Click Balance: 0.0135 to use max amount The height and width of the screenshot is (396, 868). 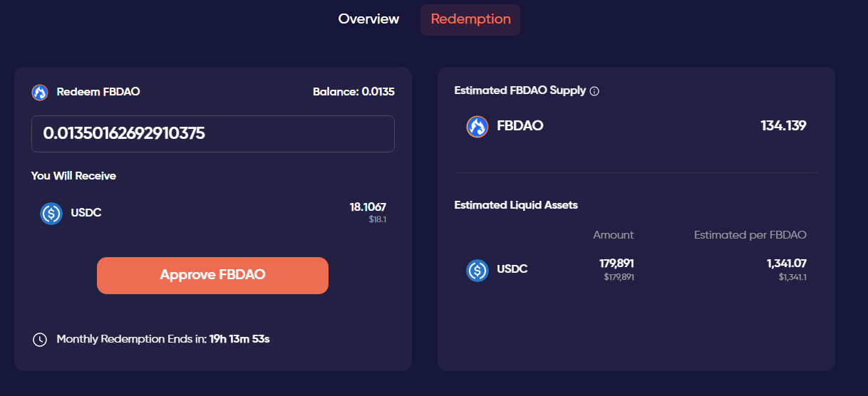pyautogui.click(x=353, y=92)
